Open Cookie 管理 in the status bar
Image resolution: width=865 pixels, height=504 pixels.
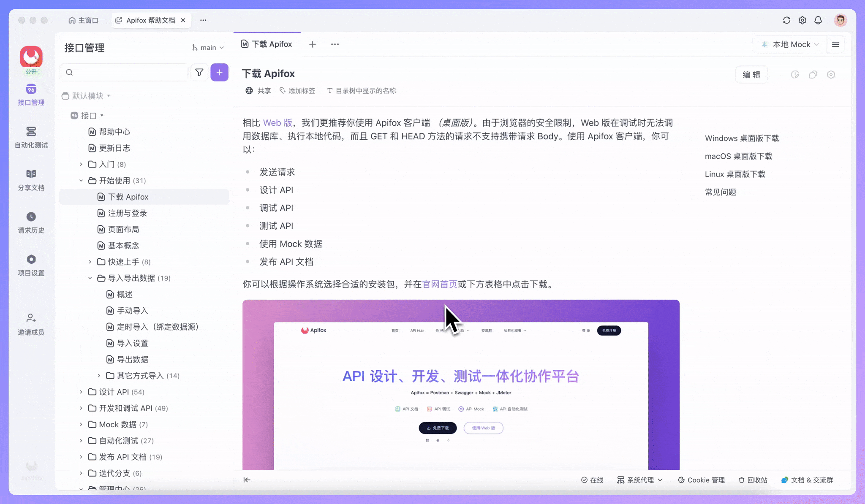702,480
